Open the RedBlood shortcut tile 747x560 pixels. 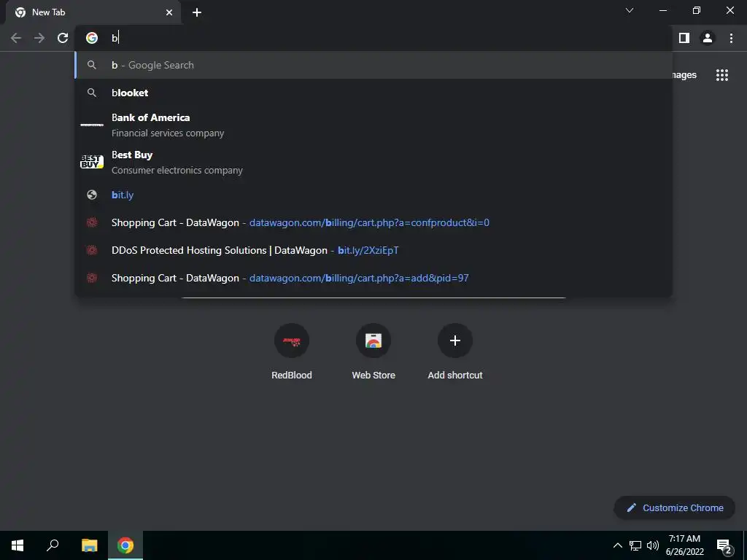[292, 352]
